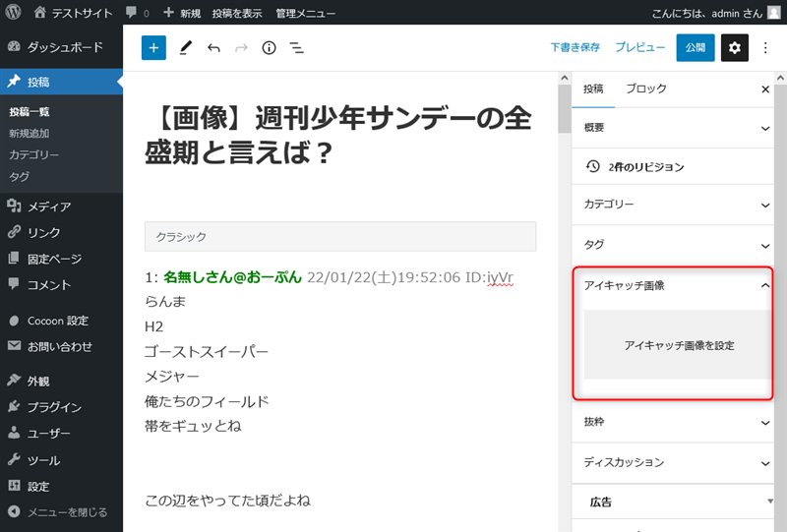
Task: Open メディア library menu
Action: click(61, 207)
